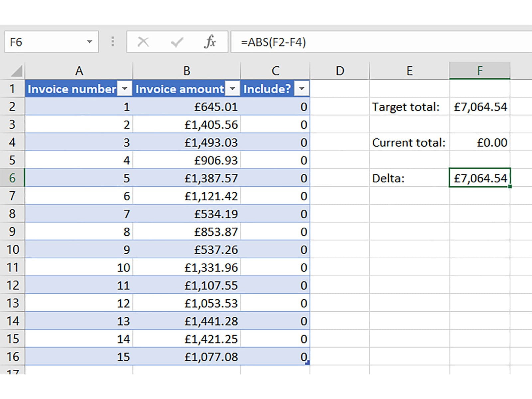Open the Name Box dropdown arrow
Screen dimensions: 532x399
click(89, 42)
